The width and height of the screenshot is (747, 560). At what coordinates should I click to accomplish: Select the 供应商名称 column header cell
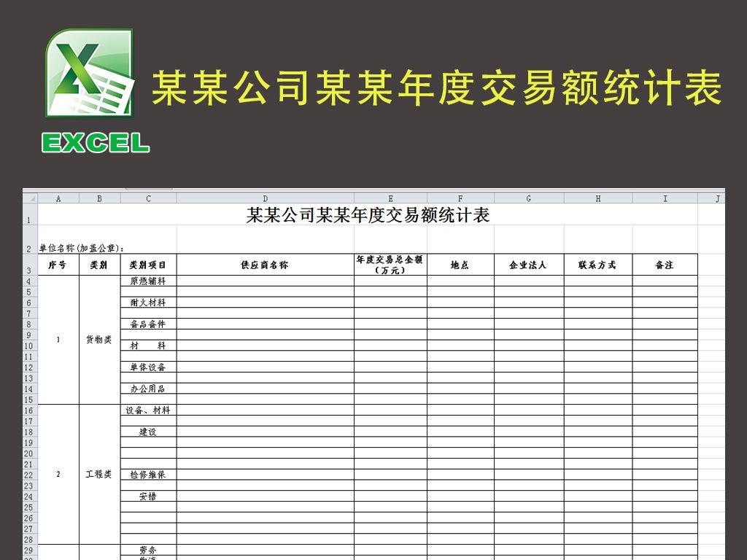266,265
